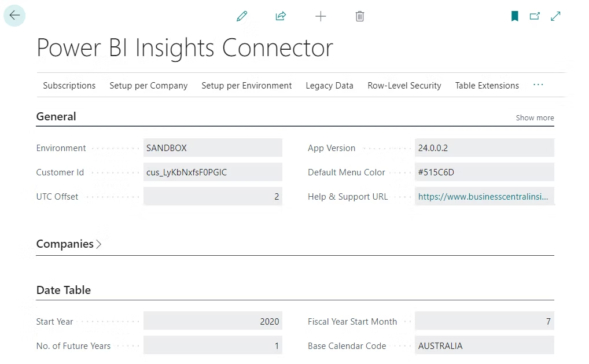Open the share icon
The image size is (589, 364).
tap(281, 16)
